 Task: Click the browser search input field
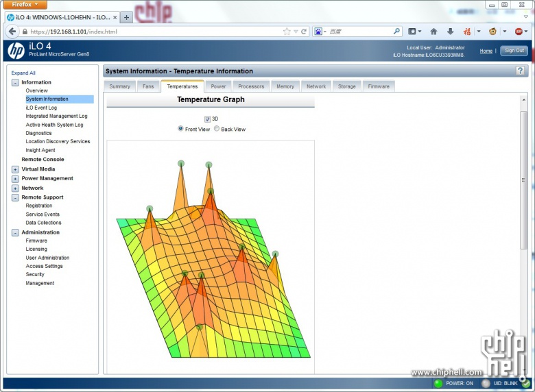click(360, 32)
